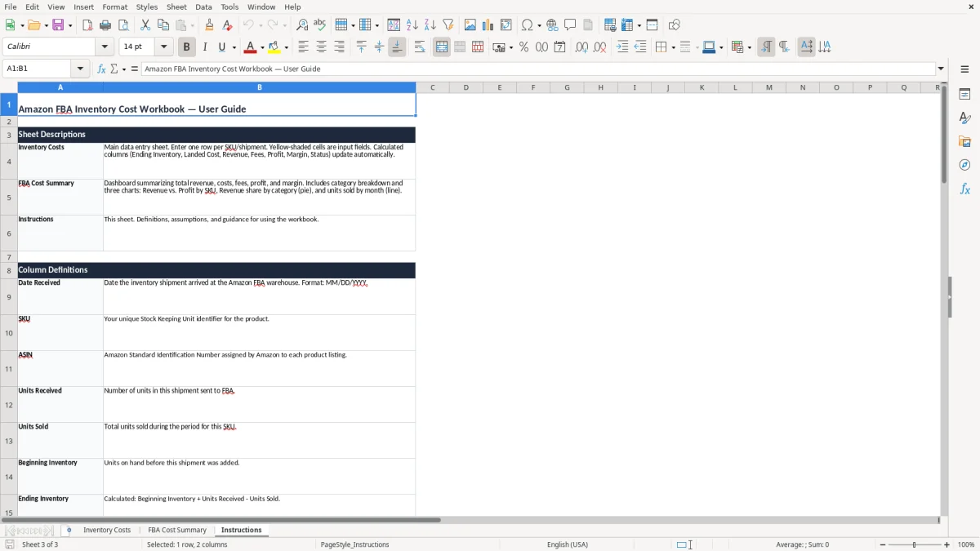Click the English (USA) language status
The image size is (980, 551).
568,544
